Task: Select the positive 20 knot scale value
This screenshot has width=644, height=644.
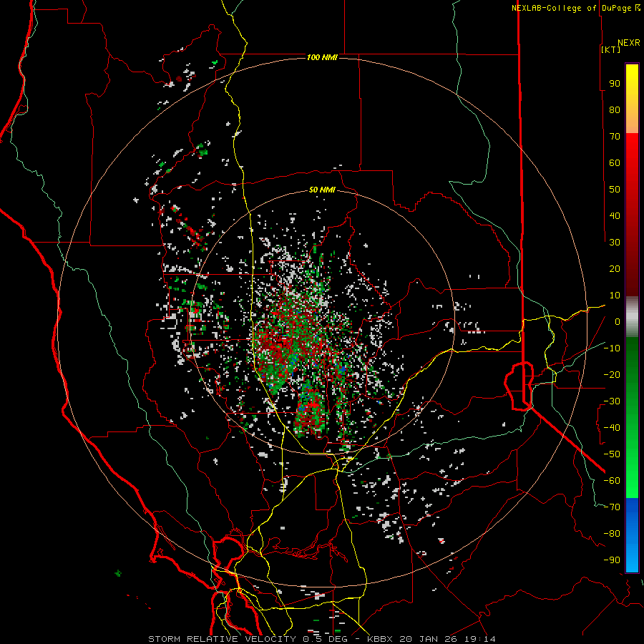Action: 615,268
